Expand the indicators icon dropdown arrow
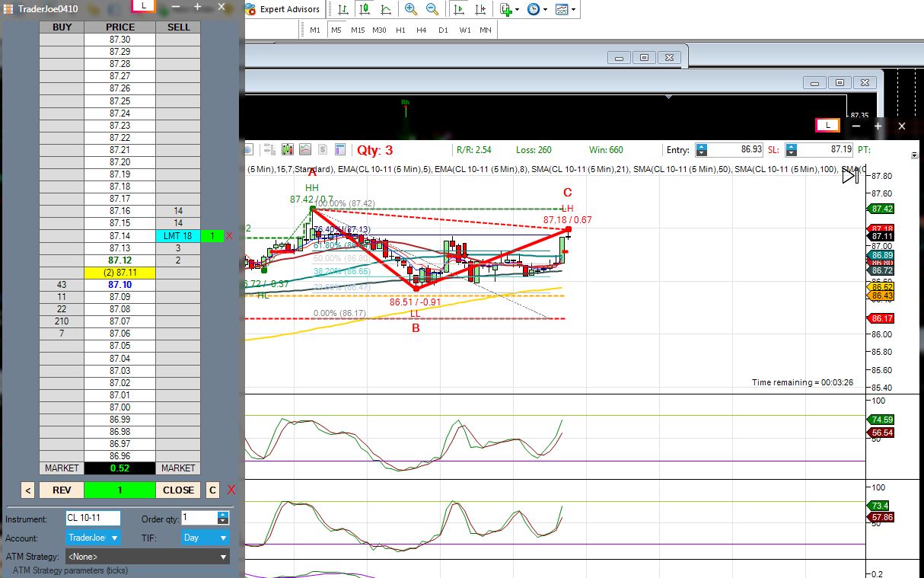The image size is (924, 578). click(x=518, y=10)
